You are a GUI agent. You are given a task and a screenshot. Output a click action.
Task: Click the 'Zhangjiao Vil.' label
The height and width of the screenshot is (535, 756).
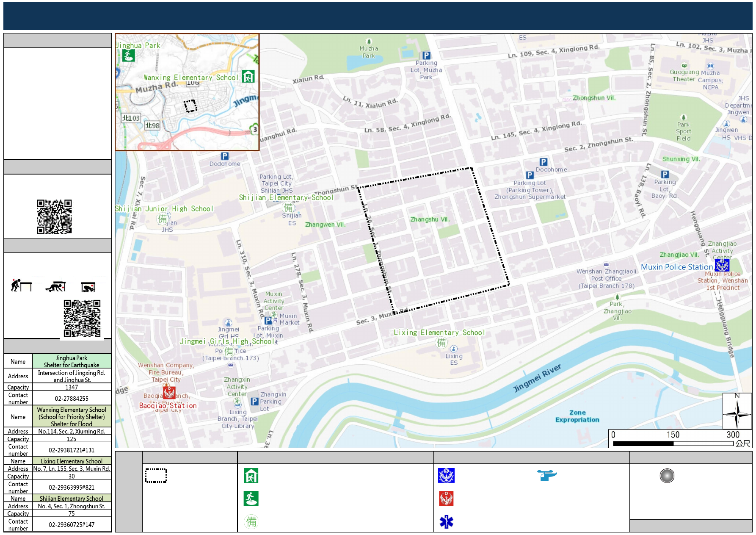click(x=679, y=255)
